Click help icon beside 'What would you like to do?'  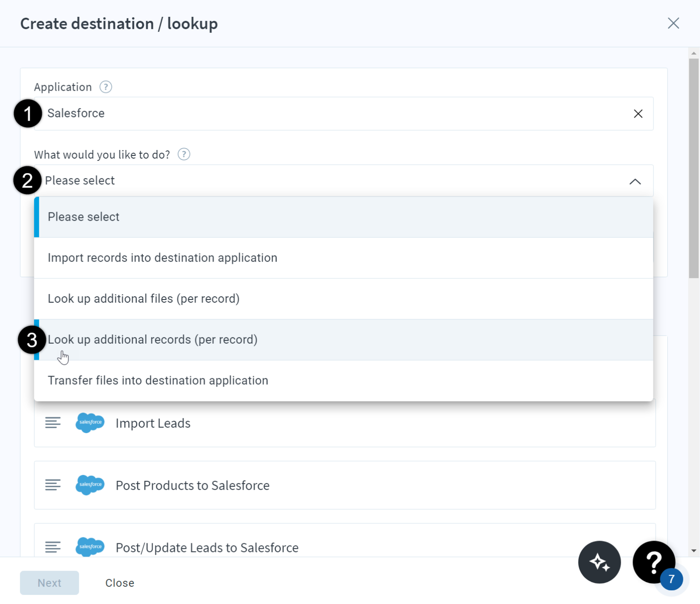[x=184, y=155]
